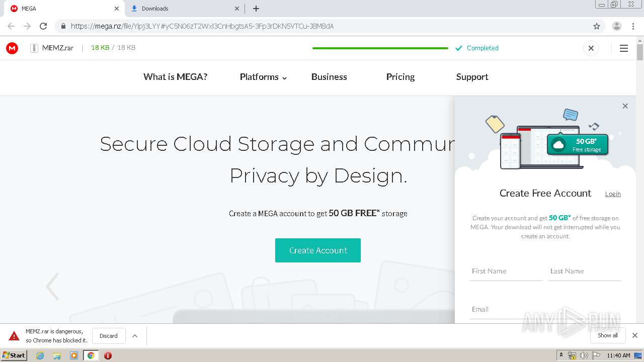Launch Internet Explorer from the taskbar
This screenshot has height=362, width=644.
(x=40, y=355)
